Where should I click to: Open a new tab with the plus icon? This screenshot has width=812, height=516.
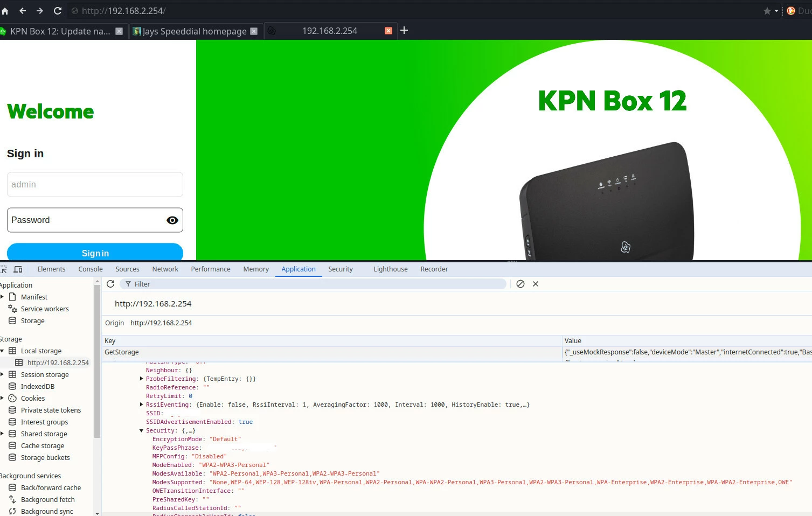pyautogui.click(x=404, y=31)
